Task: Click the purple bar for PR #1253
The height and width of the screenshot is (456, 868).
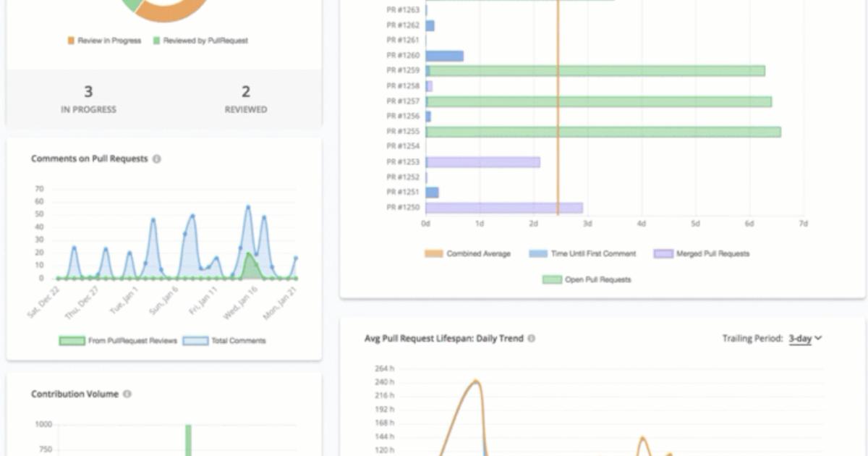Action: [483, 162]
